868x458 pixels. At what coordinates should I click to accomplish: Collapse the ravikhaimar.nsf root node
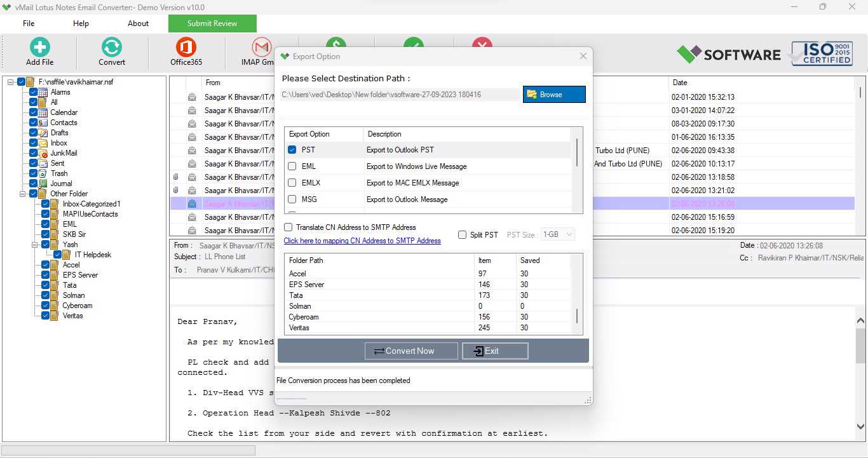(11, 82)
